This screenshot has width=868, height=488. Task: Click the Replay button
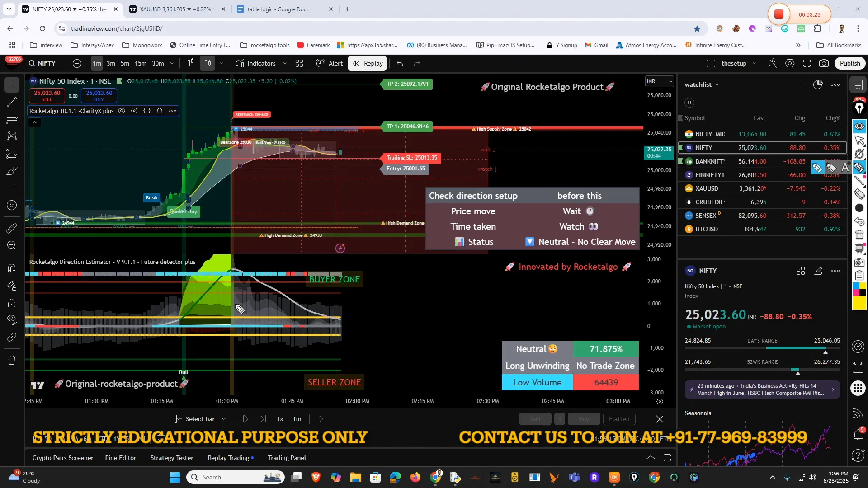pyautogui.click(x=368, y=63)
